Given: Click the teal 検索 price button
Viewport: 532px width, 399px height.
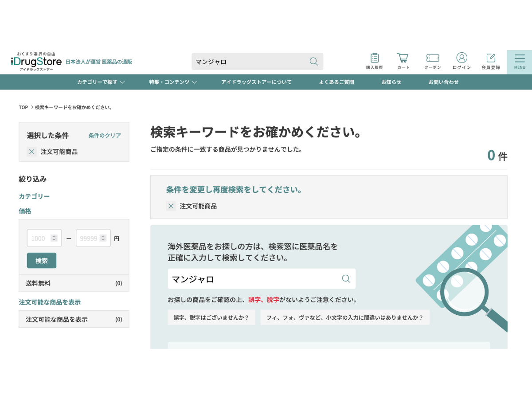Looking at the screenshot, I should tap(42, 261).
